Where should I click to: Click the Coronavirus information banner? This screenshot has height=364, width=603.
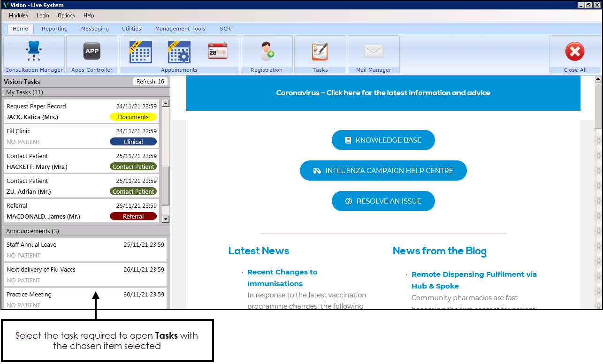(383, 93)
